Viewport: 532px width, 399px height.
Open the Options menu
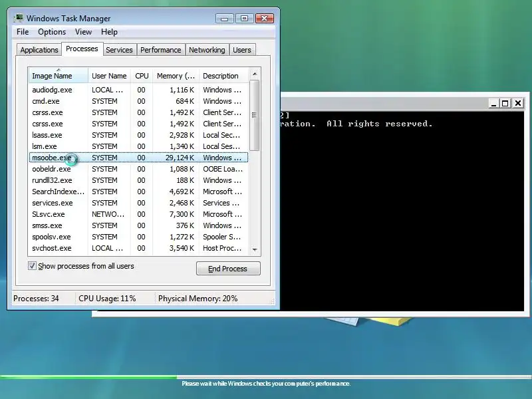(52, 32)
